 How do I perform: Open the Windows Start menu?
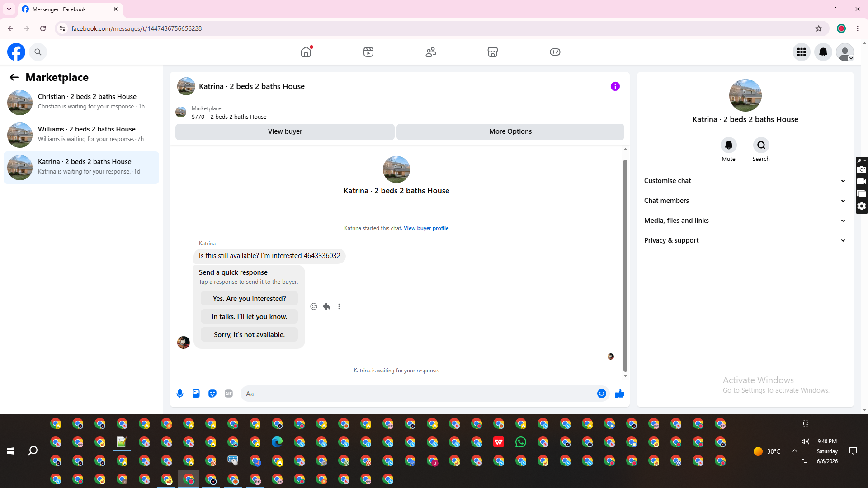tap(11, 451)
